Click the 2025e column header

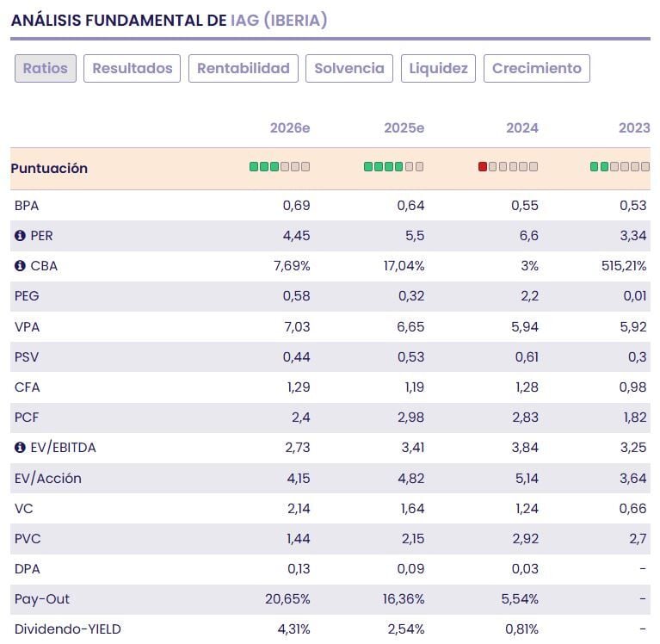(x=404, y=128)
